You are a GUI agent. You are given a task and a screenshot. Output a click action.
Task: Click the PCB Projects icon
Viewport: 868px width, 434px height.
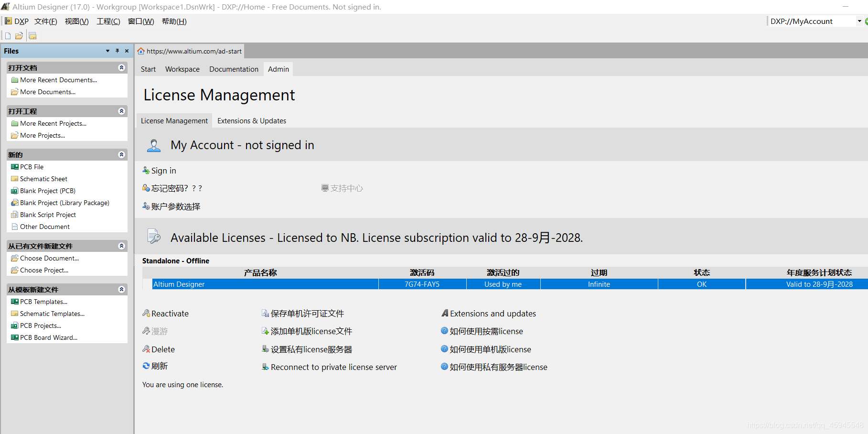[x=15, y=325]
